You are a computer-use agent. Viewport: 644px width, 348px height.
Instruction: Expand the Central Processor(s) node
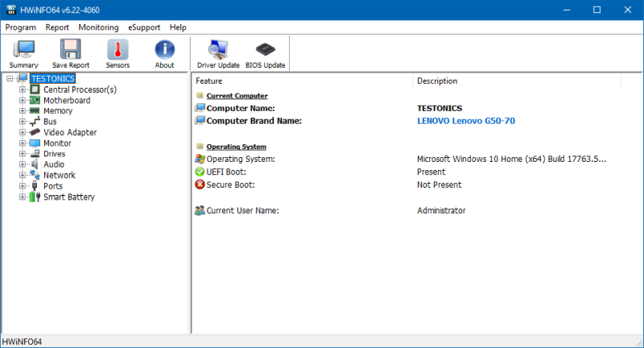point(23,89)
